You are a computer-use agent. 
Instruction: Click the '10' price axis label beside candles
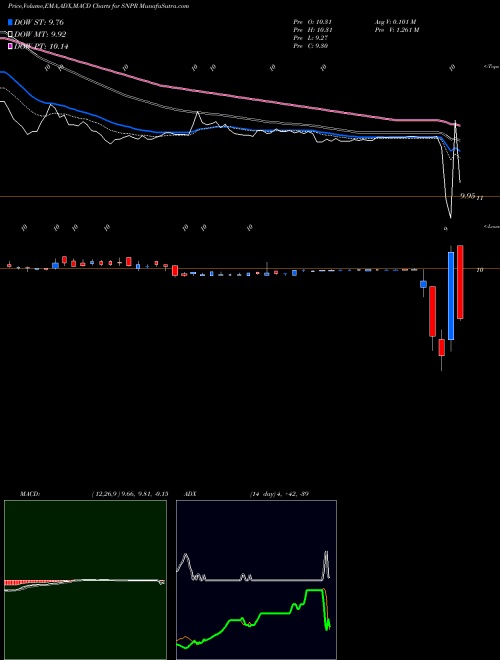point(479,270)
